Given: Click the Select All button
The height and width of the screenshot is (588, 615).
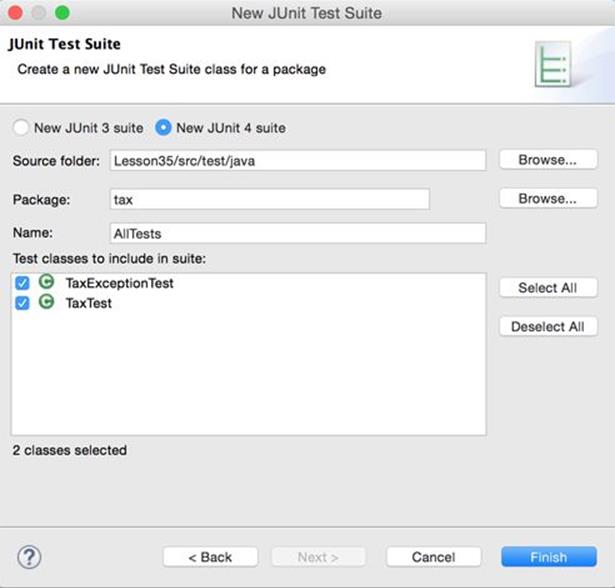Looking at the screenshot, I should tap(548, 288).
